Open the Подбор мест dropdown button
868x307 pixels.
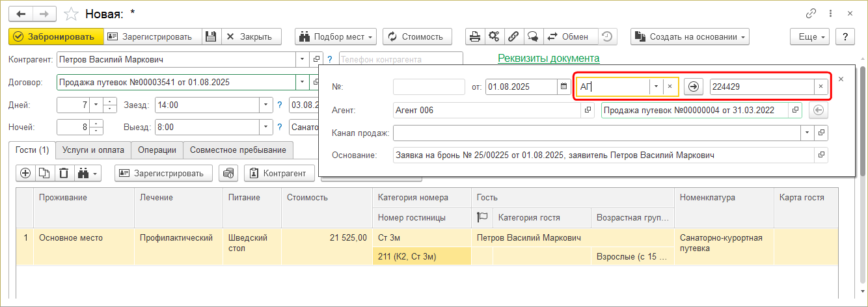pos(337,36)
